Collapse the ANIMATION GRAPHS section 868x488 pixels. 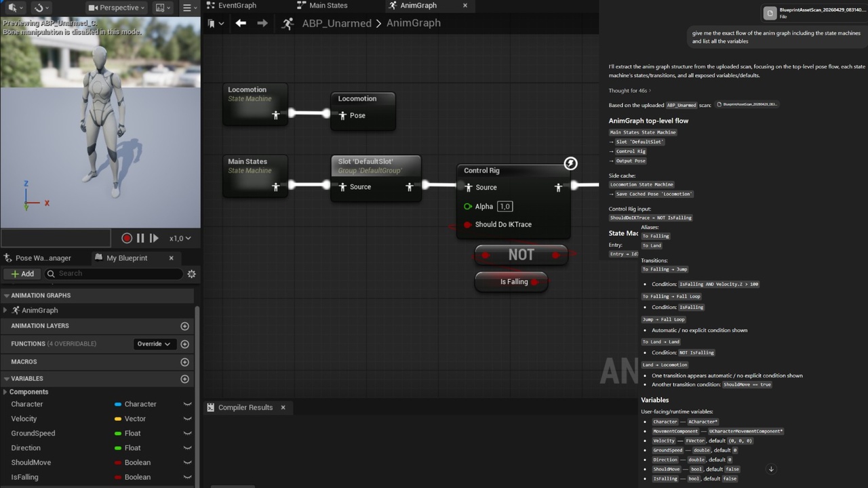click(x=7, y=296)
